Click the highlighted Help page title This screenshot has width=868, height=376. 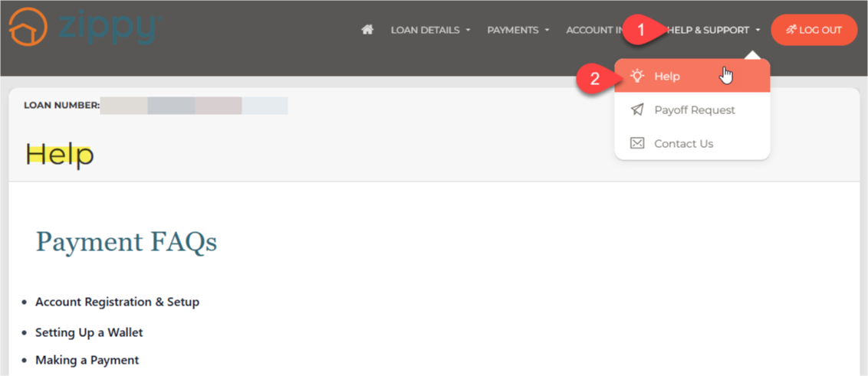59,155
